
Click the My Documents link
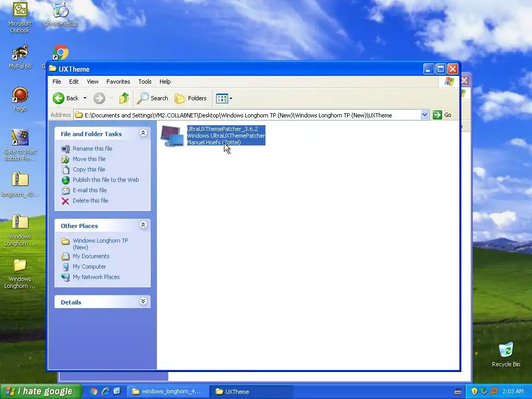point(91,257)
